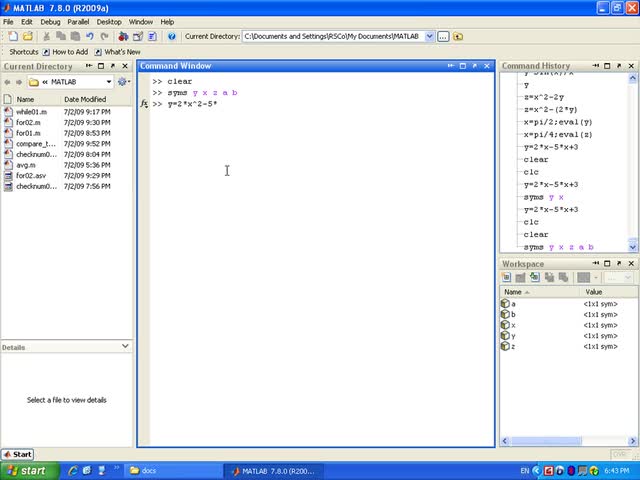
Task: Open the Current Directory path dropdown
Action: [x=429, y=36]
